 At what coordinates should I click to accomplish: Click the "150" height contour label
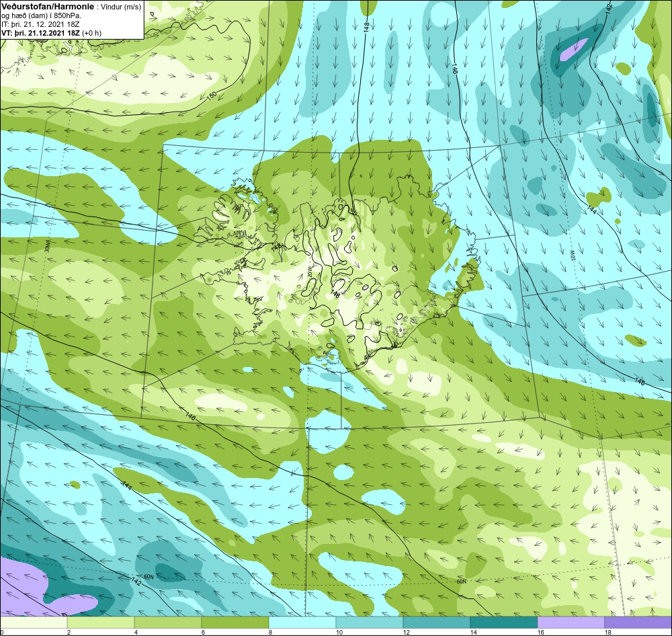212,97
